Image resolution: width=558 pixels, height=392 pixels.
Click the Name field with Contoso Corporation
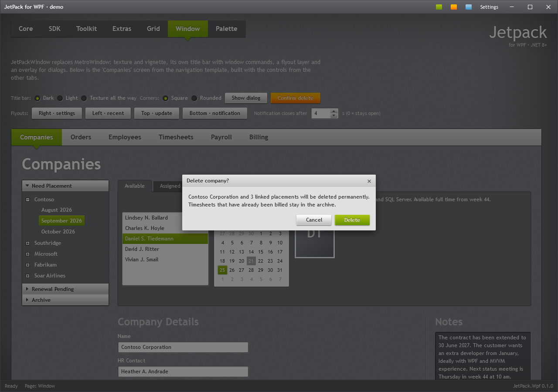(x=183, y=347)
